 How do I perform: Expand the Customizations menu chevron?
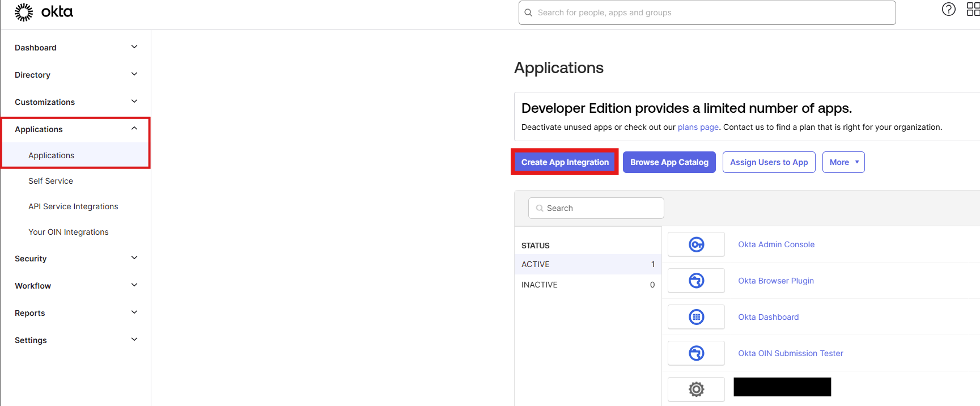pos(134,102)
